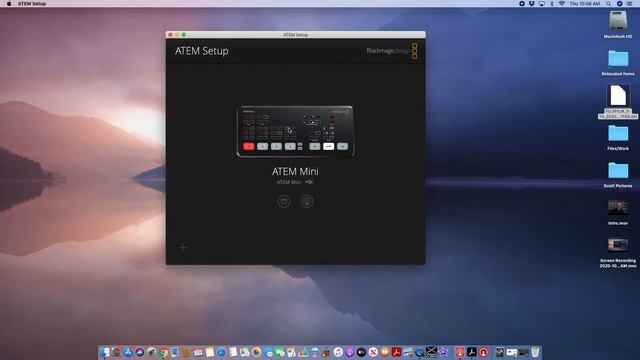Open Podcasts from the Dock
The height and width of the screenshot is (360, 640).
[x=350, y=352]
